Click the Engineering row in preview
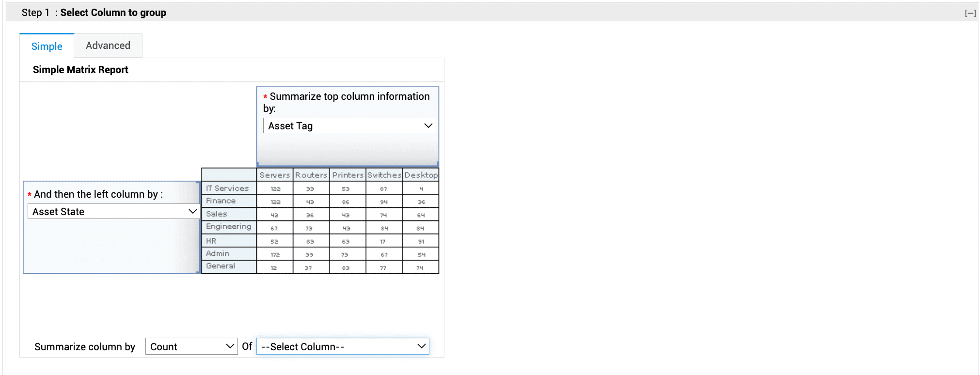 pyautogui.click(x=228, y=226)
